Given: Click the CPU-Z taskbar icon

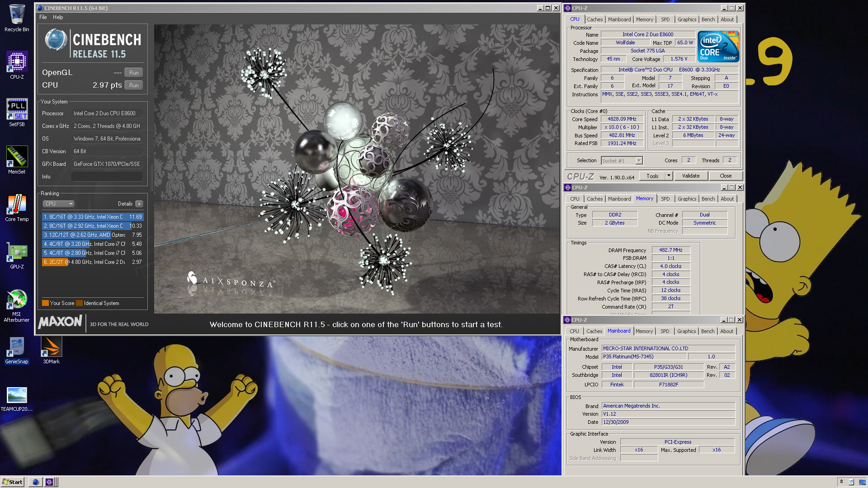Looking at the screenshot, I should click(x=49, y=482).
